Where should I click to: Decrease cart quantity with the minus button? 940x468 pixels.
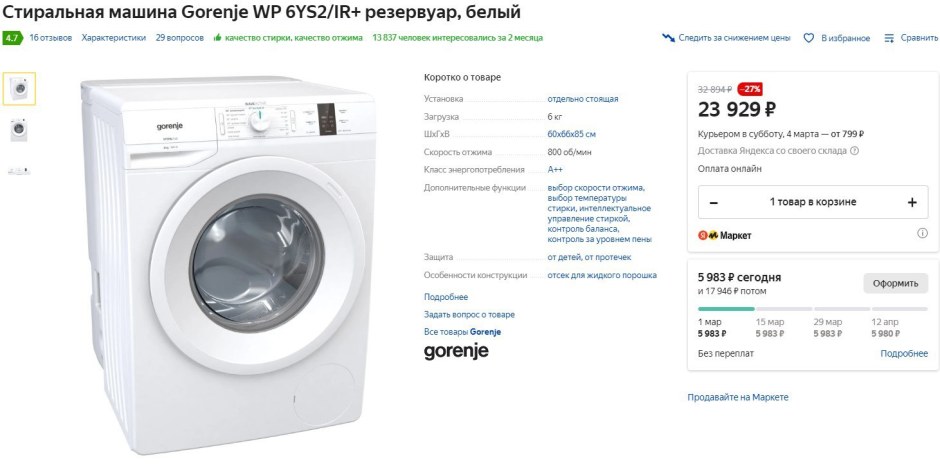point(713,203)
